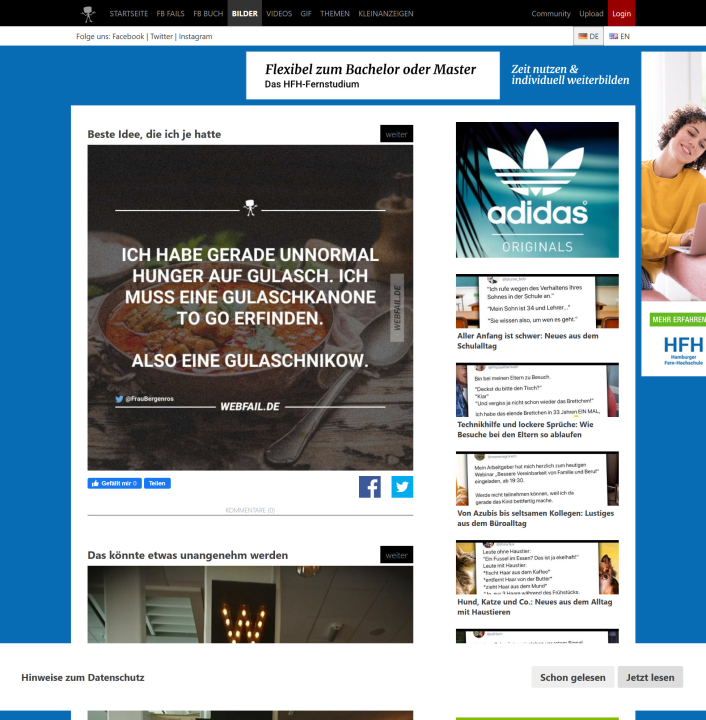Click the Webfail mascot logo in the navbar

click(x=88, y=14)
